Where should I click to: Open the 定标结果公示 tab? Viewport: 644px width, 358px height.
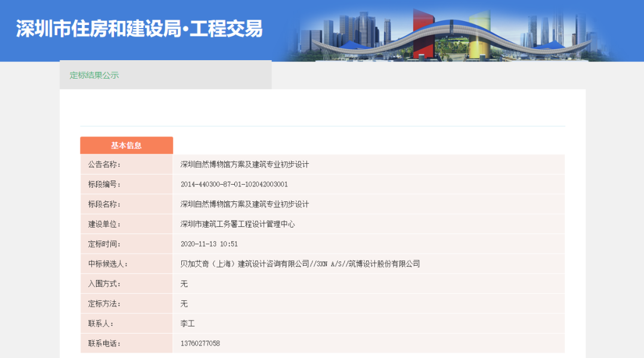(x=94, y=75)
